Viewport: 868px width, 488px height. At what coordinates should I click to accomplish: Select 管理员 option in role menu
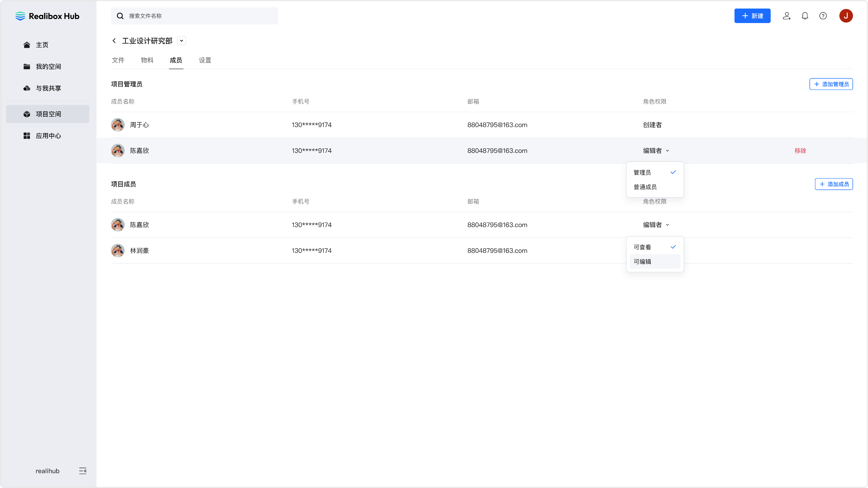point(655,173)
